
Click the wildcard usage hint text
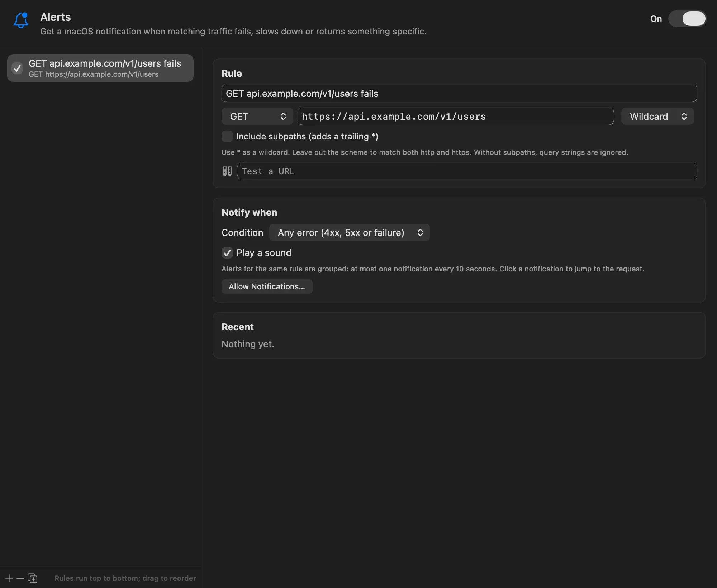pos(425,152)
